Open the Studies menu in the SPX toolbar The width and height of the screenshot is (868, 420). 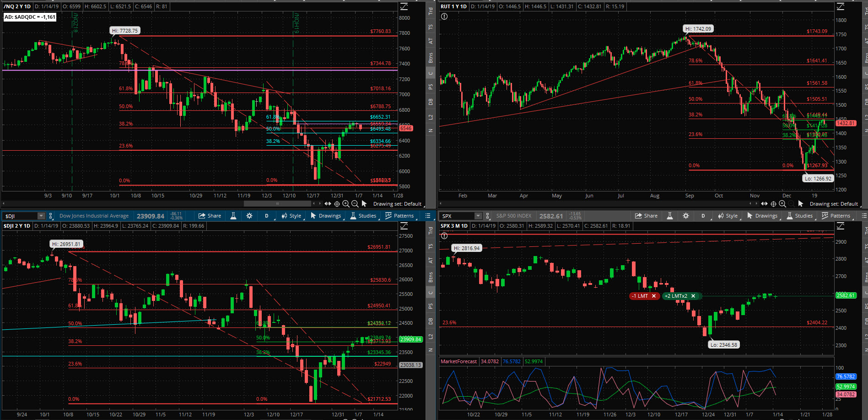(x=800, y=216)
